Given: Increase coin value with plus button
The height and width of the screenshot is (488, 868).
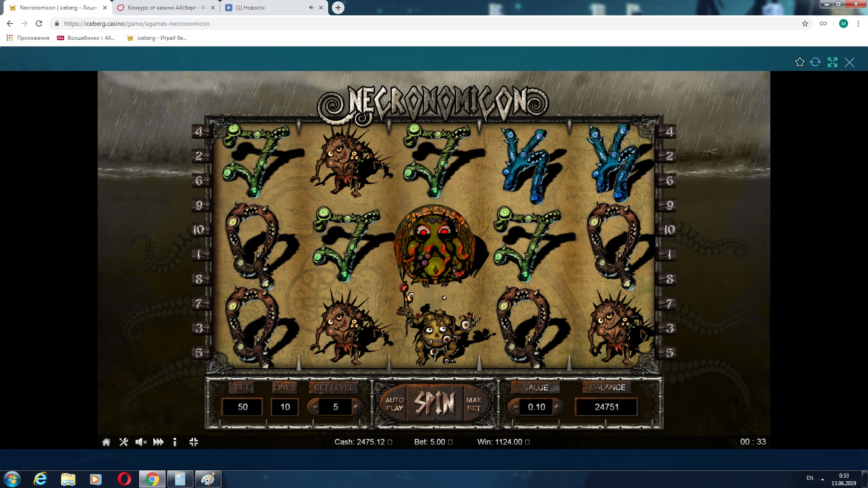Looking at the screenshot, I should [557, 407].
